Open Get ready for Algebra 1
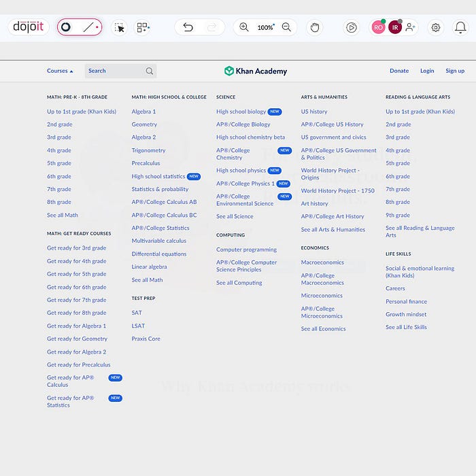This screenshot has width=476, height=476. point(76,326)
